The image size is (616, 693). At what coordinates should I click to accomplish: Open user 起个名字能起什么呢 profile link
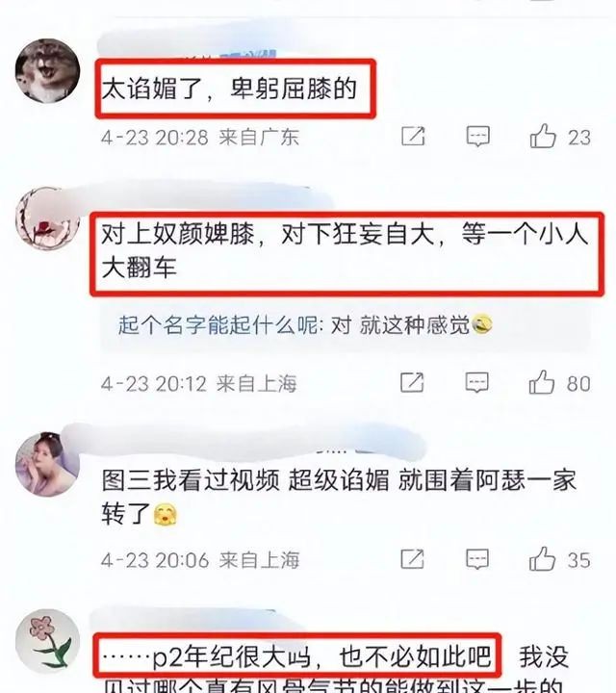pos(218,325)
